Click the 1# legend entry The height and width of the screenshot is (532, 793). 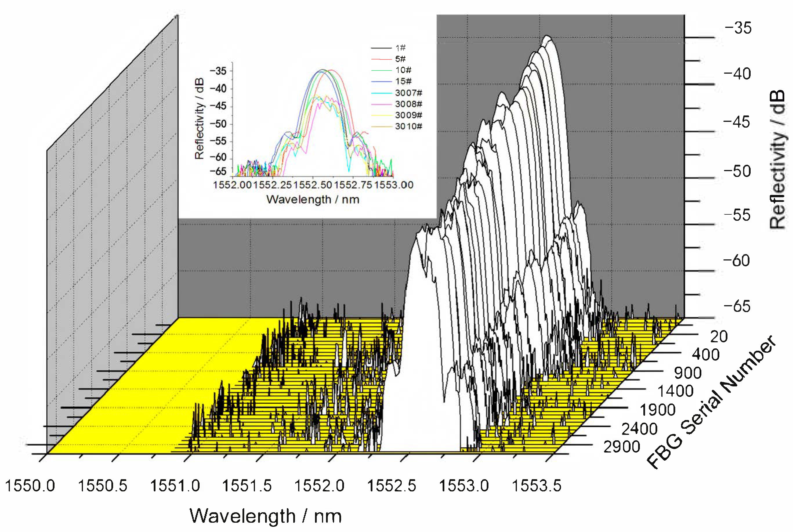(400, 48)
